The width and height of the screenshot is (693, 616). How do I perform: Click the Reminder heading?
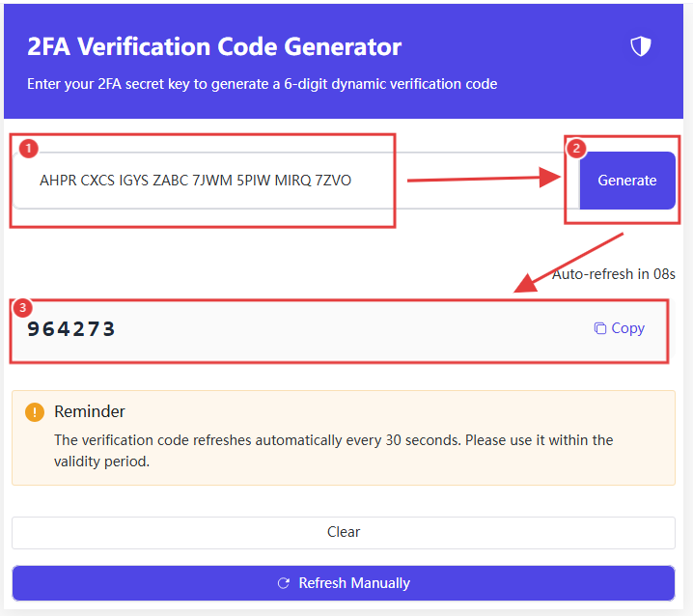[90, 411]
